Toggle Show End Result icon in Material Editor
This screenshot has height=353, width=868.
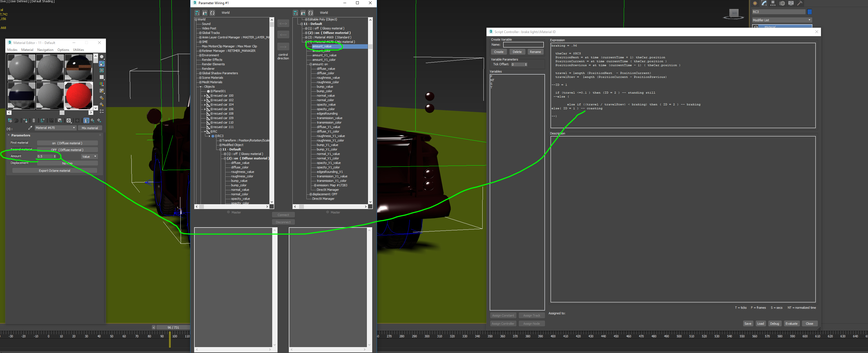[x=86, y=120]
